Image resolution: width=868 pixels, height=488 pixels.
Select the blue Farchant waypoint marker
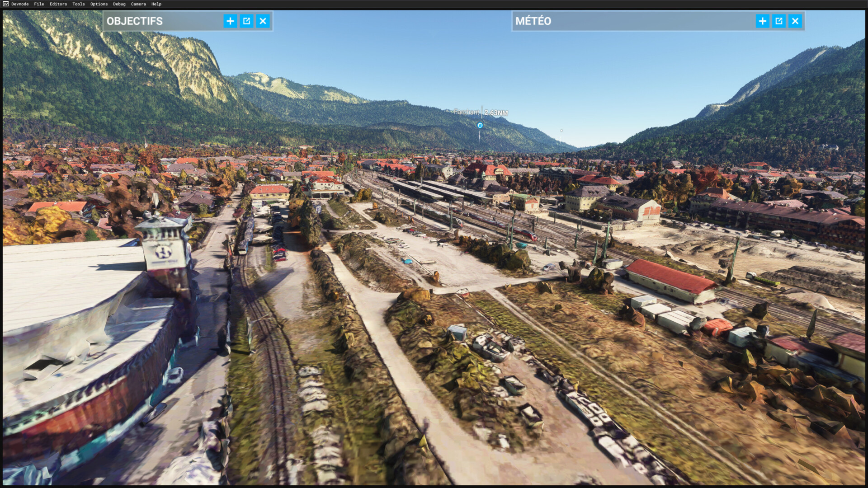tap(480, 126)
